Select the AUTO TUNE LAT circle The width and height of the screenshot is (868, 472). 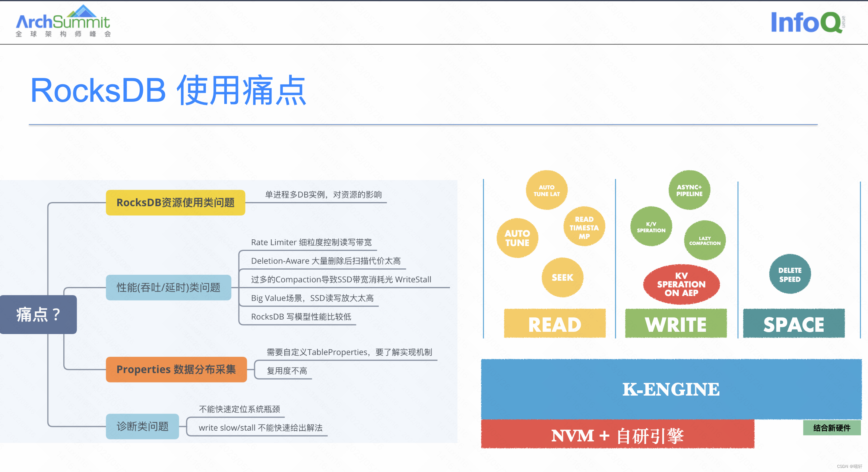[547, 190]
